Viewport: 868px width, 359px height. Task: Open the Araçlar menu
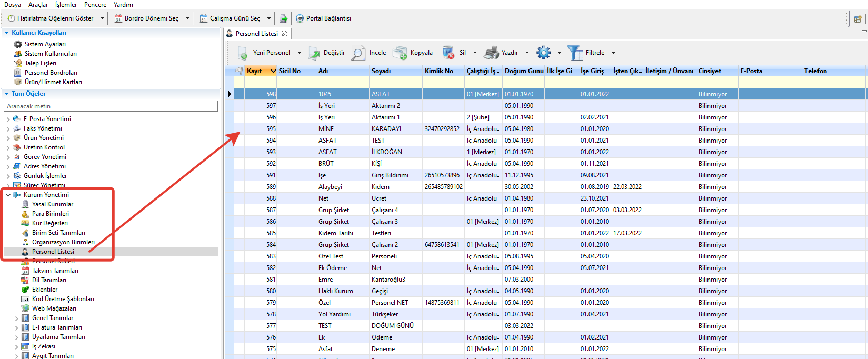click(x=38, y=5)
